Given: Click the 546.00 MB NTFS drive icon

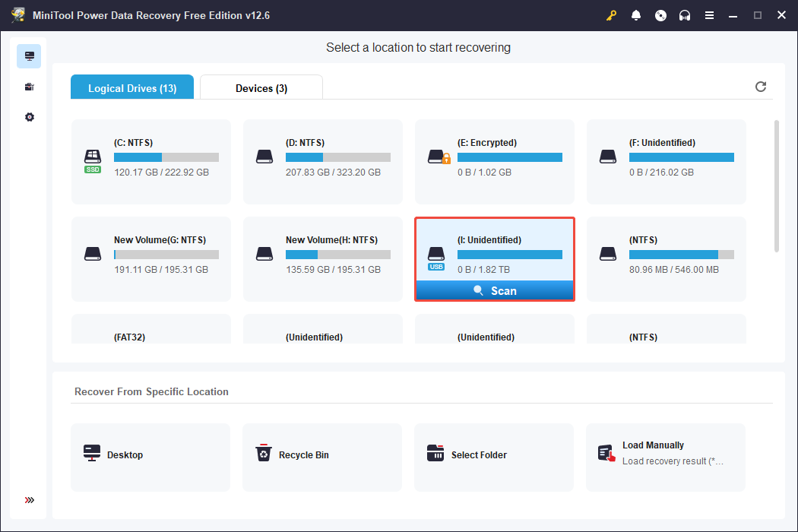Looking at the screenshot, I should click(x=608, y=254).
